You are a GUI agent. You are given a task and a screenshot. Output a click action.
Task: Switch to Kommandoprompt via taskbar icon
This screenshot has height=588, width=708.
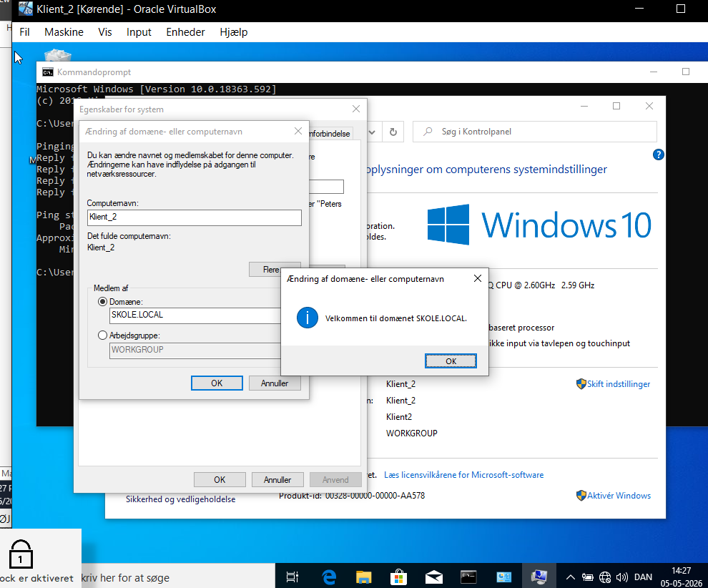pyautogui.click(x=468, y=577)
